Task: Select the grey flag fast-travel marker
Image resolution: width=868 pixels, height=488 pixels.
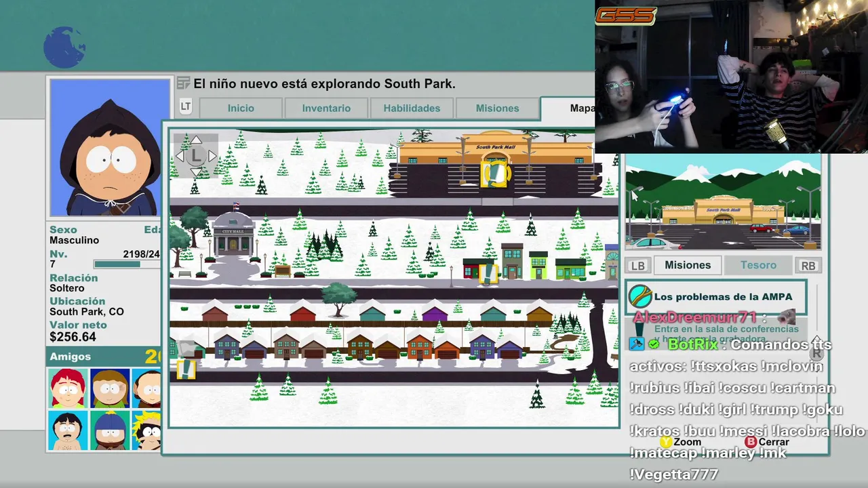Action: (x=188, y=347)
